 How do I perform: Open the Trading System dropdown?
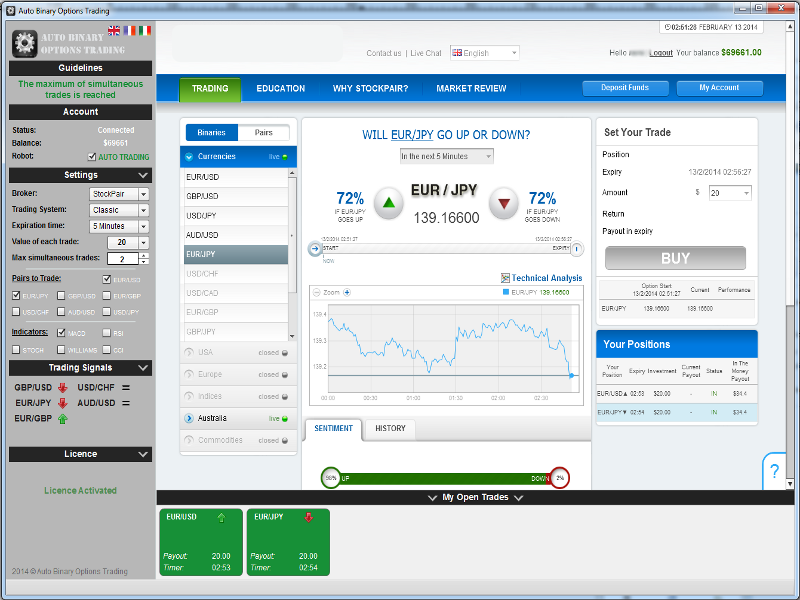[119, 210]
